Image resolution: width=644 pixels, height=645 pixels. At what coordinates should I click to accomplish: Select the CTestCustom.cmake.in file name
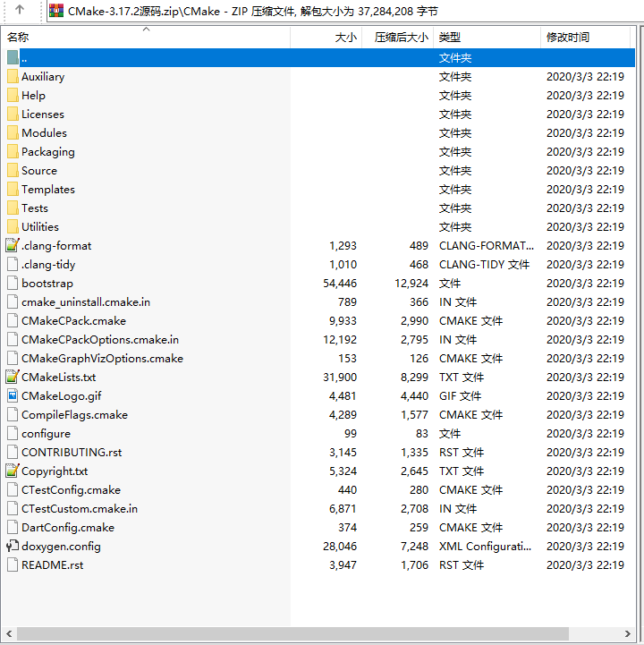(80, 508)
